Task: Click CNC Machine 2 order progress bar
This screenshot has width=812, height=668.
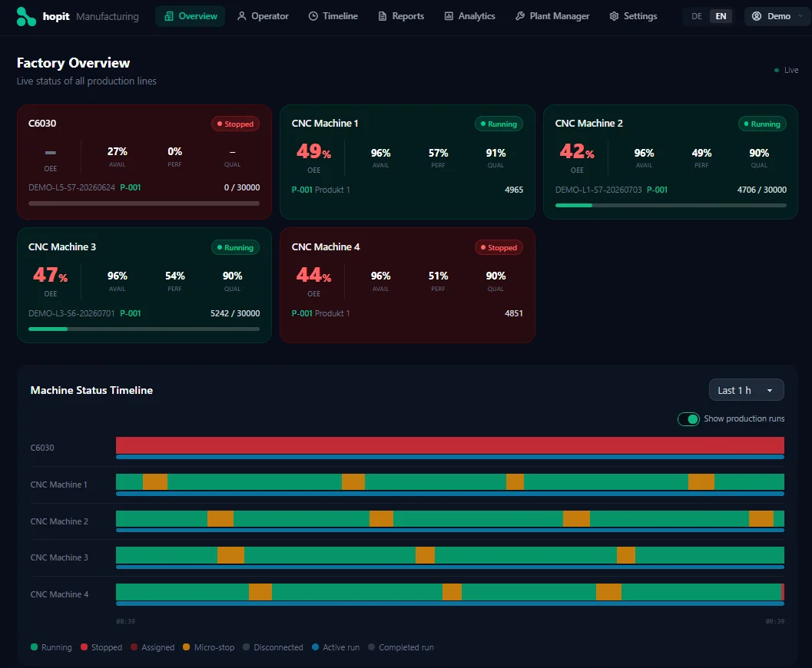Action: point(671,206)
